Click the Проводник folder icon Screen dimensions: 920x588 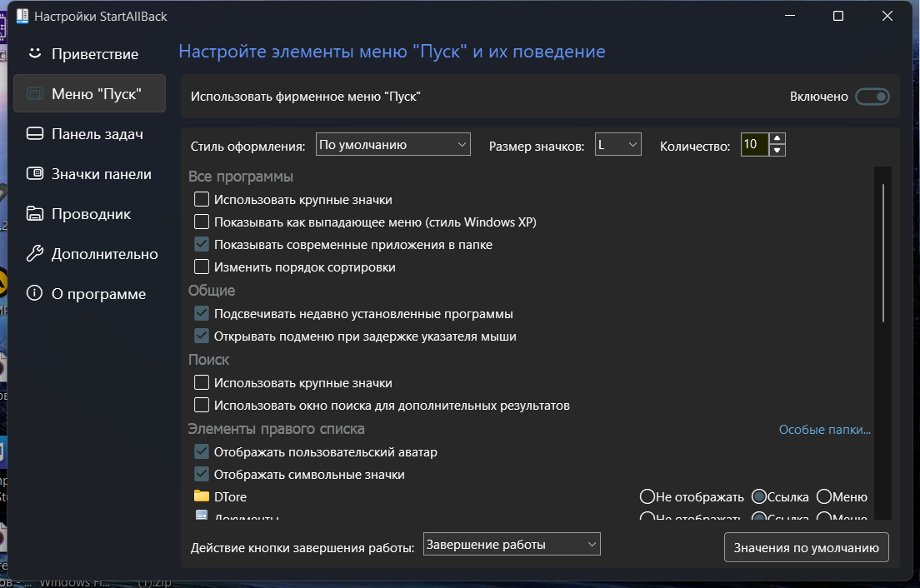point(34,214)
